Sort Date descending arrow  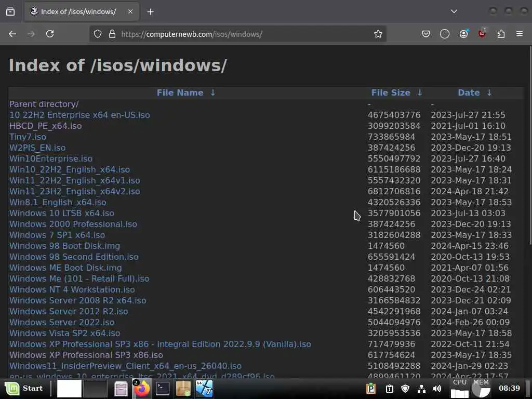tap(489, 92)
